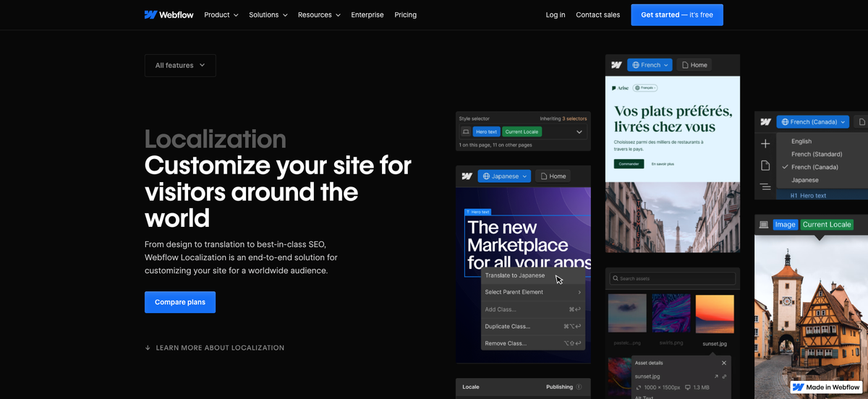Click the plus add-element icon in designer sidebar
Screen dimensions: 868x399
point(765,144)
